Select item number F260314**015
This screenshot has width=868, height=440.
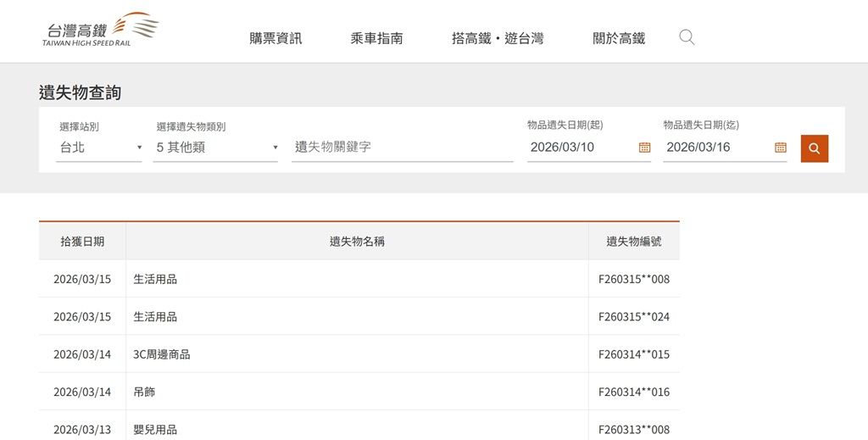coord(634,354)
